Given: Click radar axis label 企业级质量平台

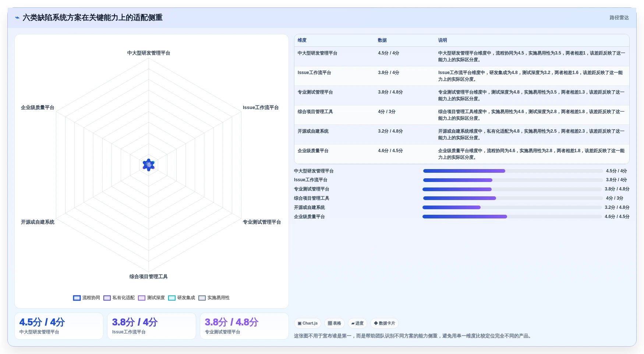Looking at the screenshot, I should coord(38,108).
